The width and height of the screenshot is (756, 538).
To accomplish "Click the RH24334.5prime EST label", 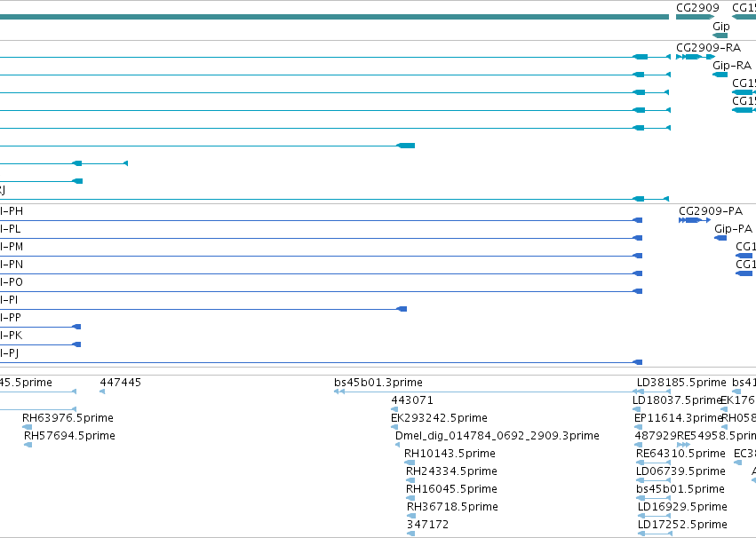I will (x=451, y=471).
